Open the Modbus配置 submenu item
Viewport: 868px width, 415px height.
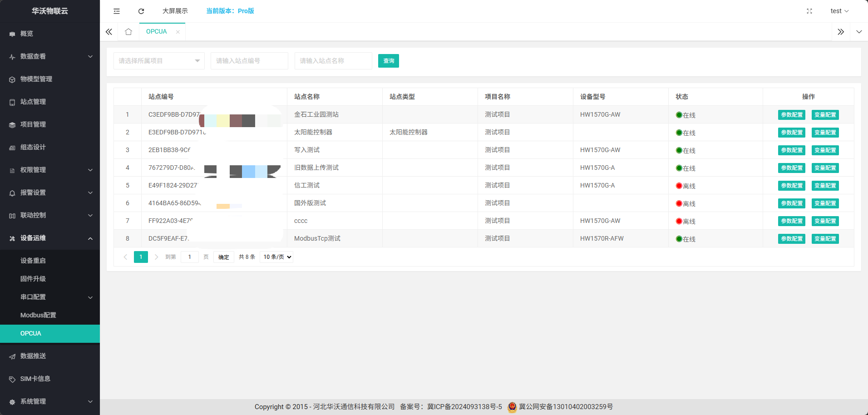(x=38, y=315)
